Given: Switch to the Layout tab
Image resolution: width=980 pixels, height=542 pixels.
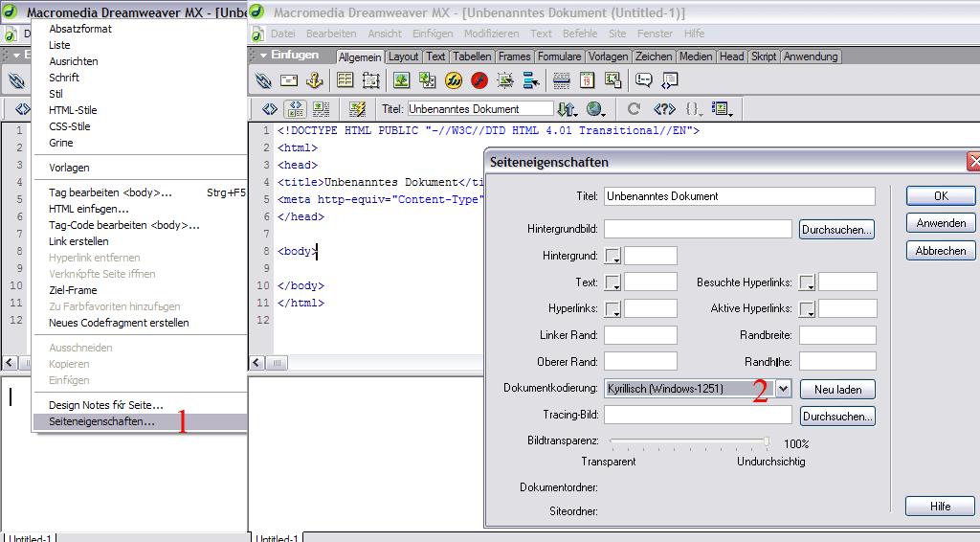Looking at the screenshot, I should (x=403, y=56).
